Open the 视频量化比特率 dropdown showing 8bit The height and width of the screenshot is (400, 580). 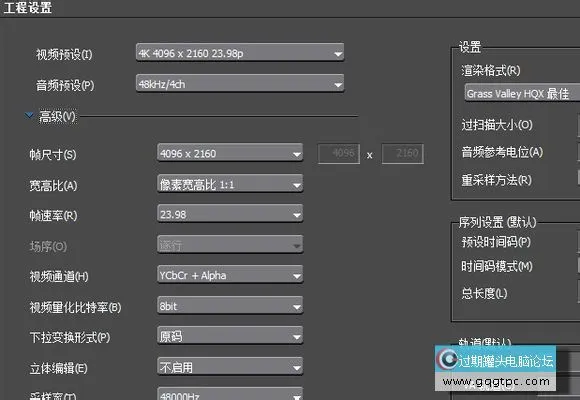(x=230, y=306)
